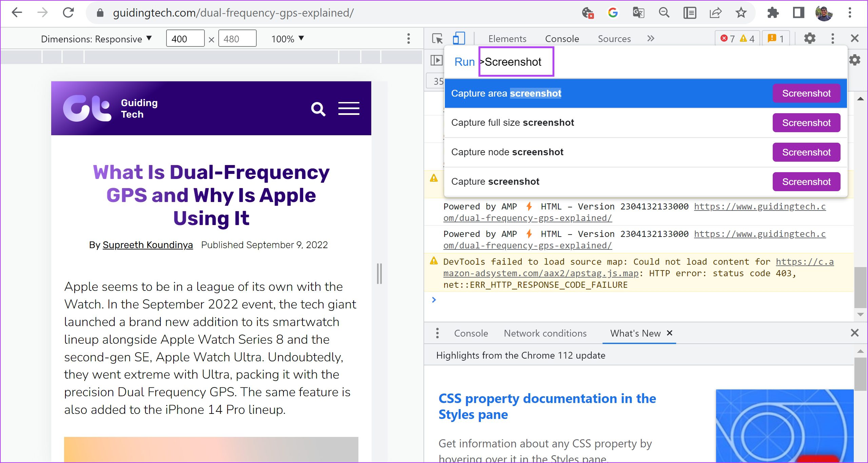This screenshot has height=463, width=868.
Task: Click the Guiding Tech logo
Action: coord(111,108)
